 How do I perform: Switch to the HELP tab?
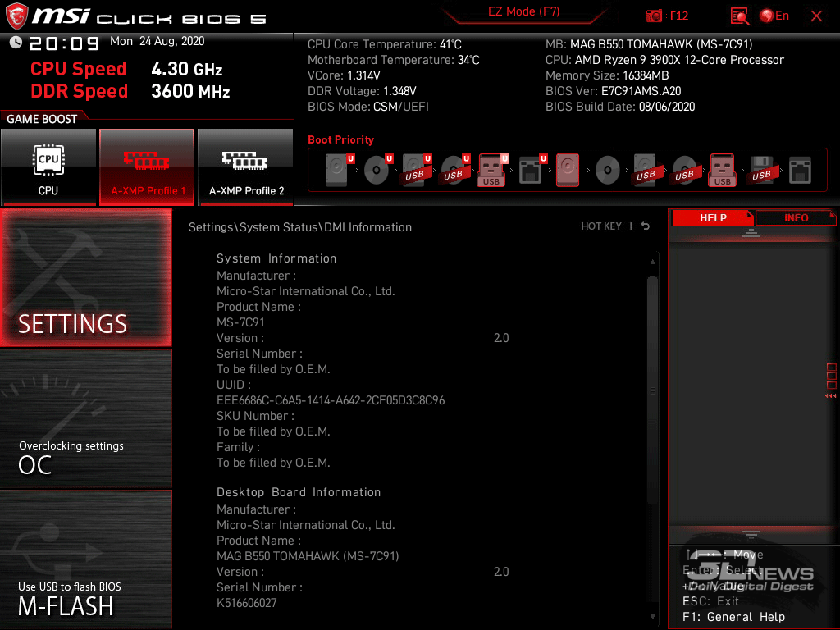click(713, 217)
